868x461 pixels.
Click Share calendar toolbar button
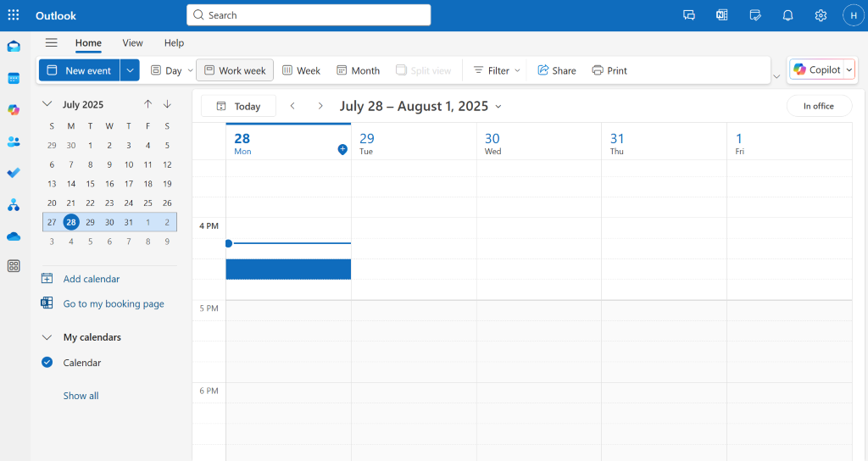point(557,70)
